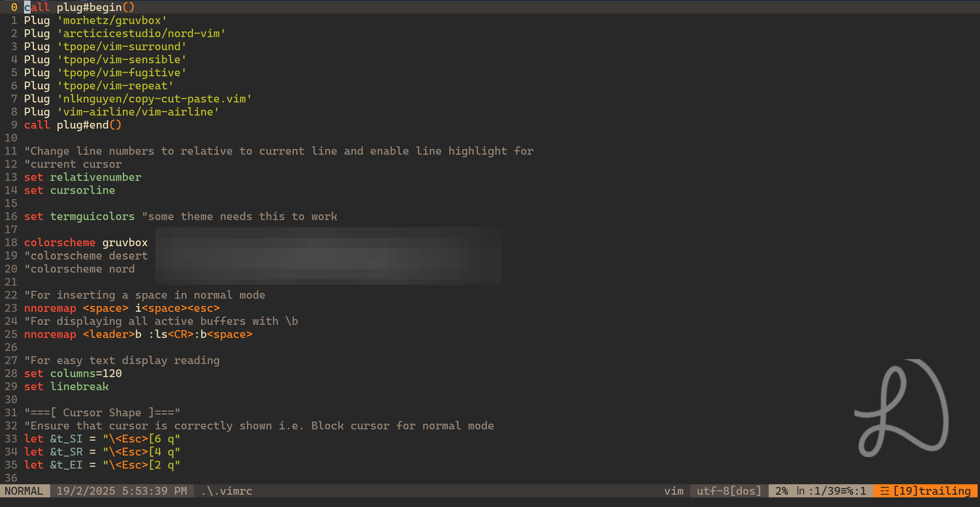
Task: Click the 2% position indicator in statusline
Action: pyautogui.click(x=782, y=491)
